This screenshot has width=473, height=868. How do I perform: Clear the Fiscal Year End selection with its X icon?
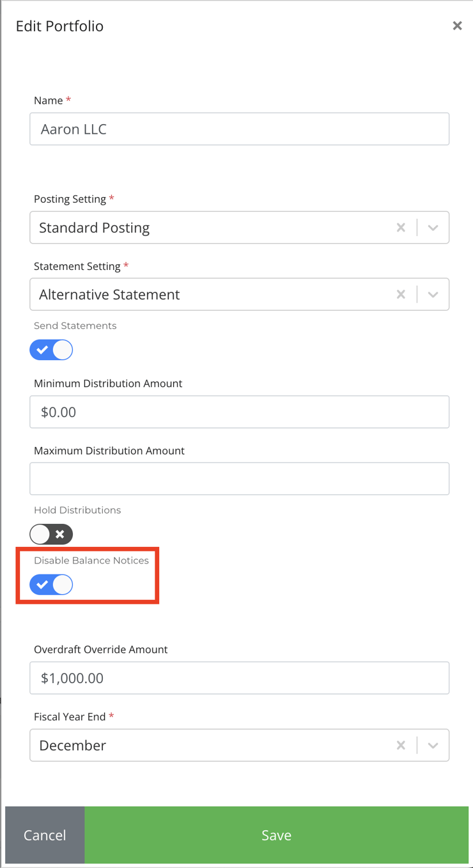401,745
